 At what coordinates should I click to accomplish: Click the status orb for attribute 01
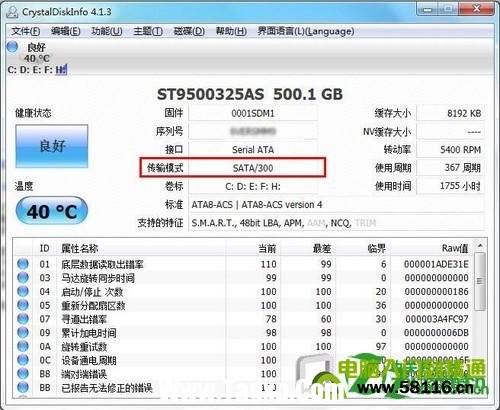pos(23,264)
